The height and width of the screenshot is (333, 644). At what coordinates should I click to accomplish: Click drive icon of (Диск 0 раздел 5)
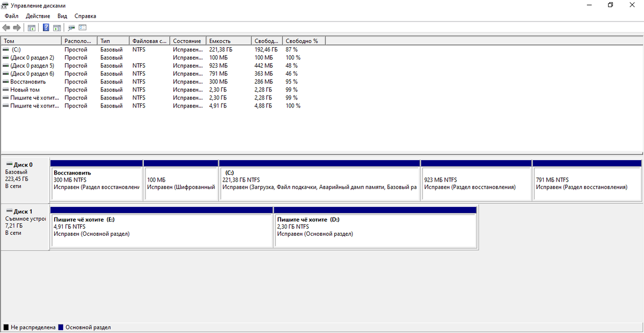6,66
